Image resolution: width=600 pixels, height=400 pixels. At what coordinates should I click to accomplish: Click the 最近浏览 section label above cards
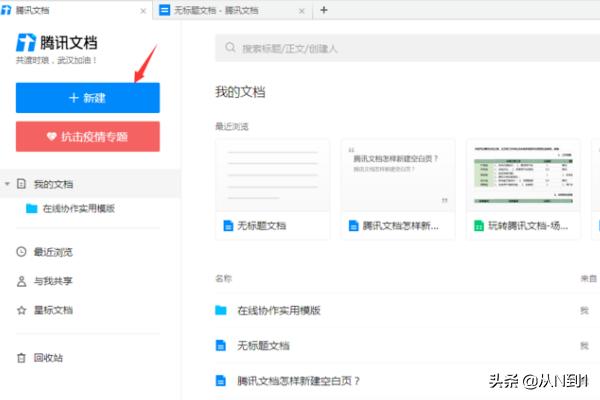(x=232, y=126)
